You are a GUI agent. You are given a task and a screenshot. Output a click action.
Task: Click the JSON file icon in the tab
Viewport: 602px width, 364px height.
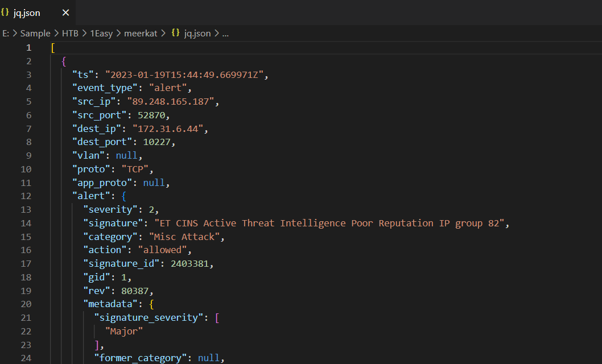point(5,13)
